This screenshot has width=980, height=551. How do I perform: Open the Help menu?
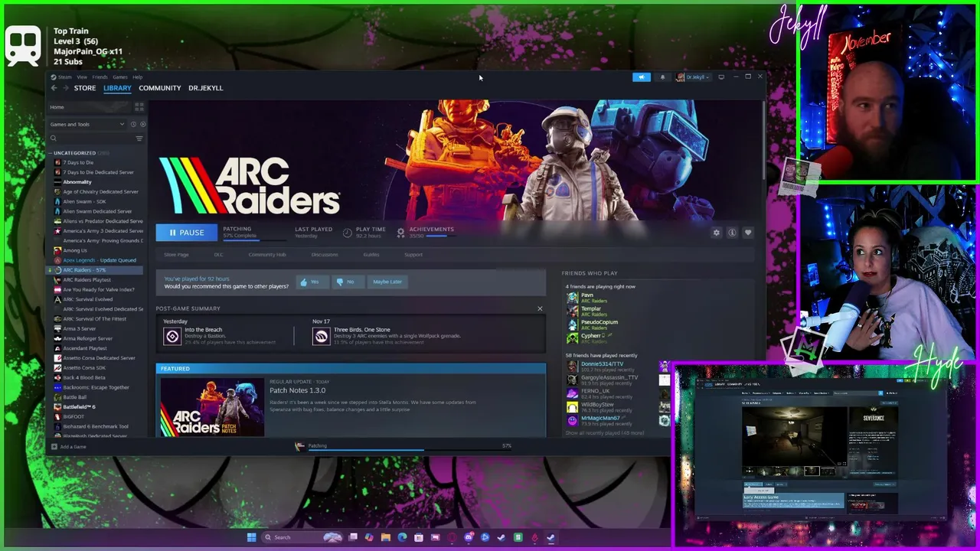(x=138, y=77)
